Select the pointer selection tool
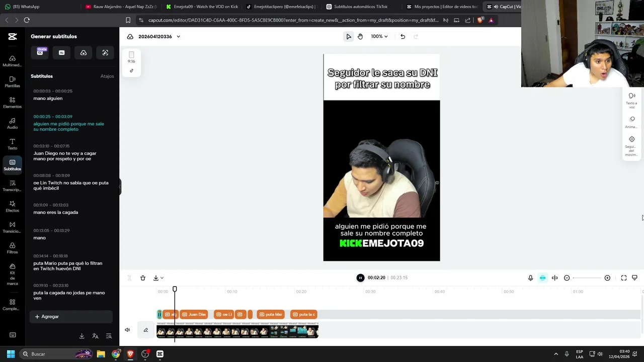 click(x=349, y=36)
